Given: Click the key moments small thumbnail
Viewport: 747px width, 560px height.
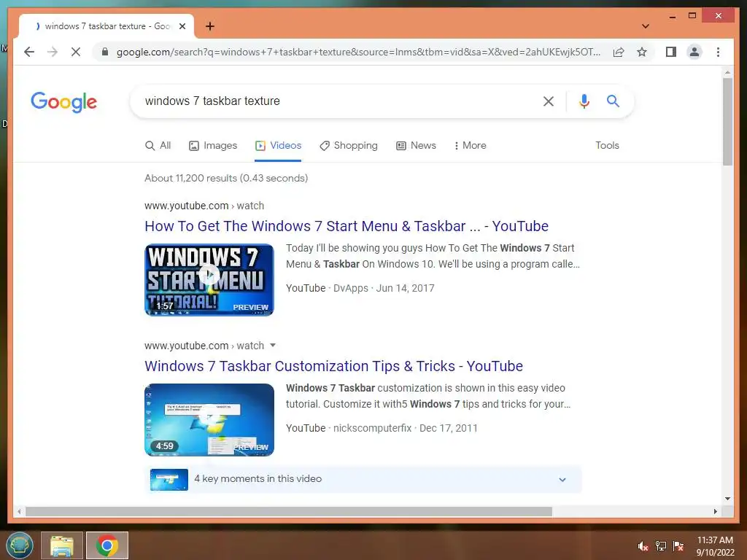Looking at the screenshot, I should (169, 479).
